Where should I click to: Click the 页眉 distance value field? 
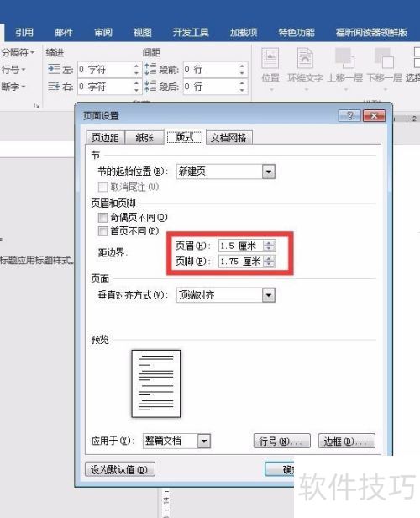click(x=241, y=246)
